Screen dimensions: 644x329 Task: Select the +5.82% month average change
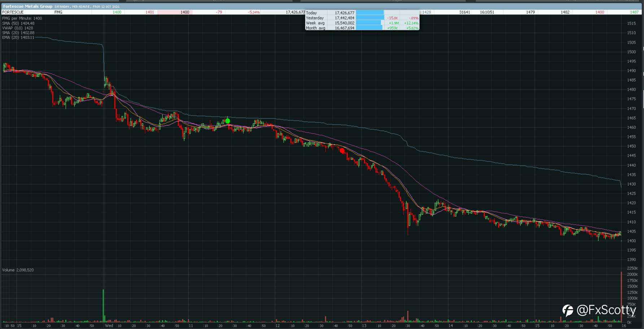(x=412, y=28)
